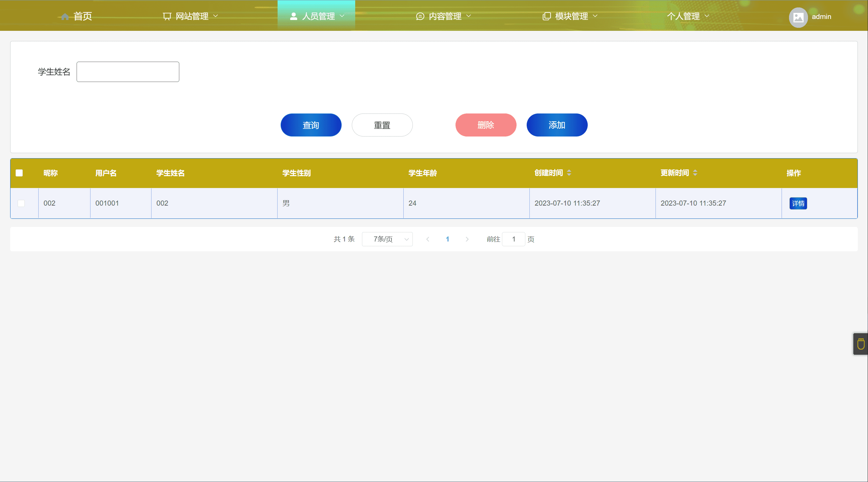The image size is (868, 482).
Task: Click the 人员管理 person icon
Action: tap(294, 16)
